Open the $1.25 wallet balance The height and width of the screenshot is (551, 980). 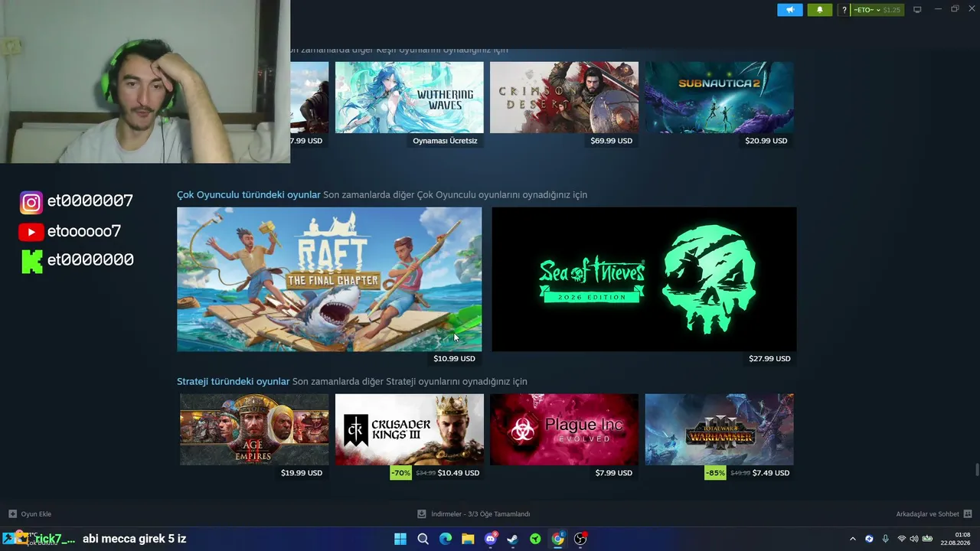891,10
